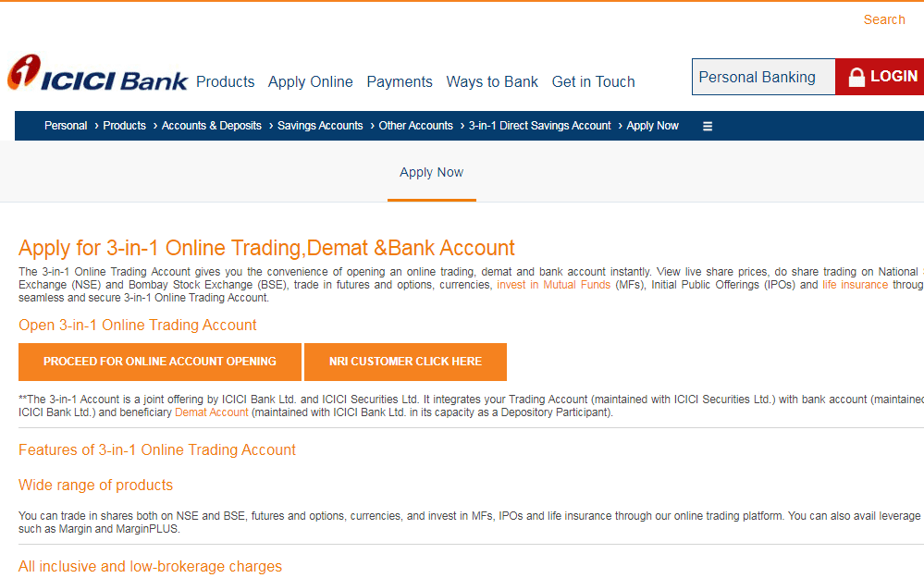
Task: Click the ICICI Bank logo
Action: [98, 73]
